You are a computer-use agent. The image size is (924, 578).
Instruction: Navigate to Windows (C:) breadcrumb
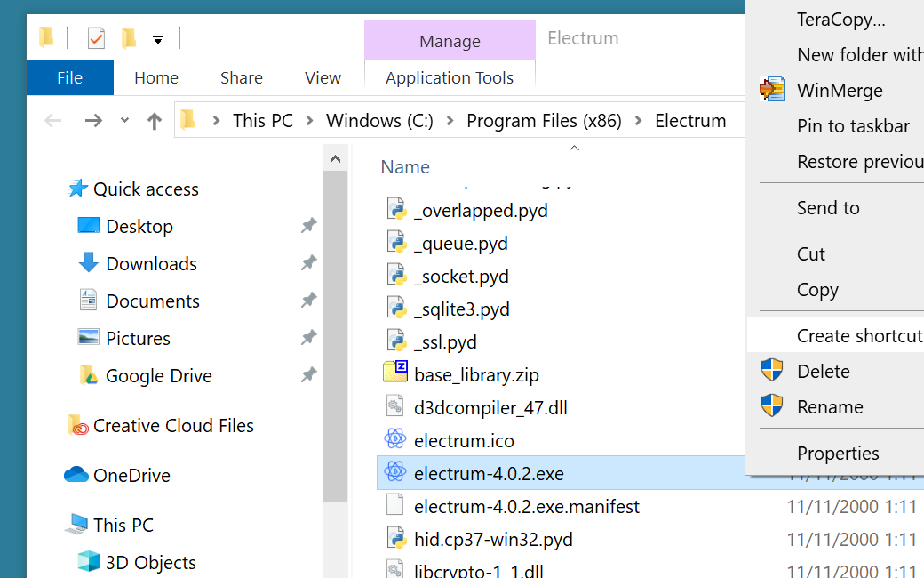tap(379, 121)
